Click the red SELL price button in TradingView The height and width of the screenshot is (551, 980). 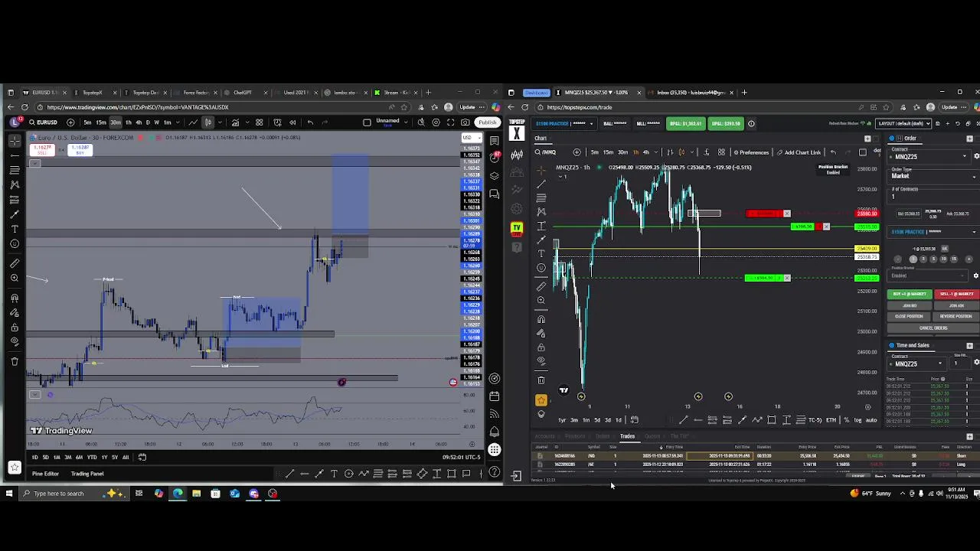41,149
